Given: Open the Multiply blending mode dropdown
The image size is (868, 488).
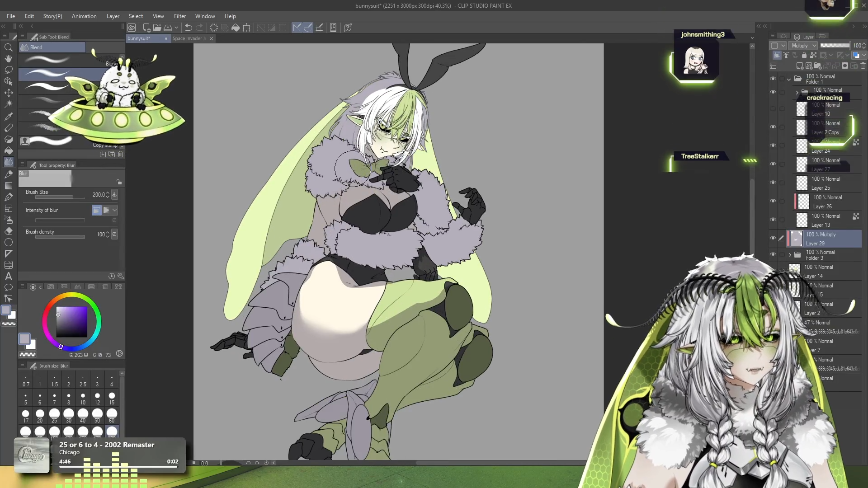Looking at the screenshot, I should point(804,46).
